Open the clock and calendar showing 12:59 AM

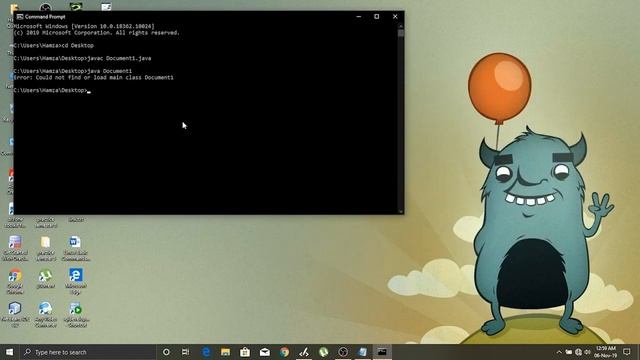pyautogui.click(x=606, y=352)
